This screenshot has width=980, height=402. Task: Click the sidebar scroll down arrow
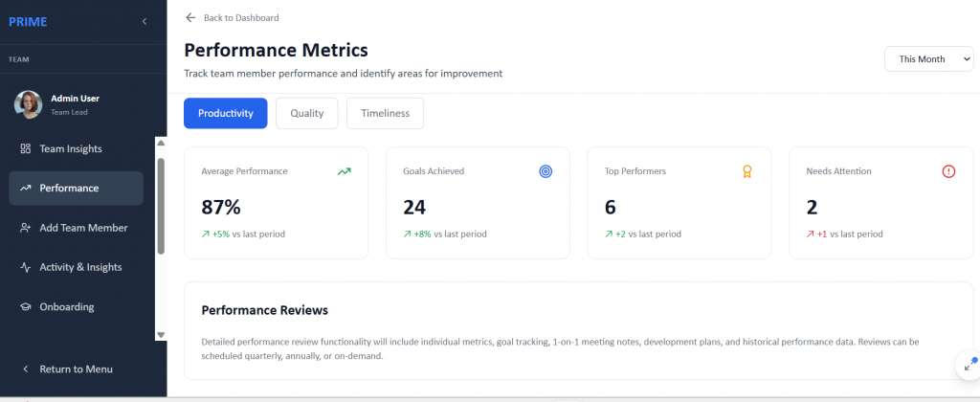click(161, 335)
